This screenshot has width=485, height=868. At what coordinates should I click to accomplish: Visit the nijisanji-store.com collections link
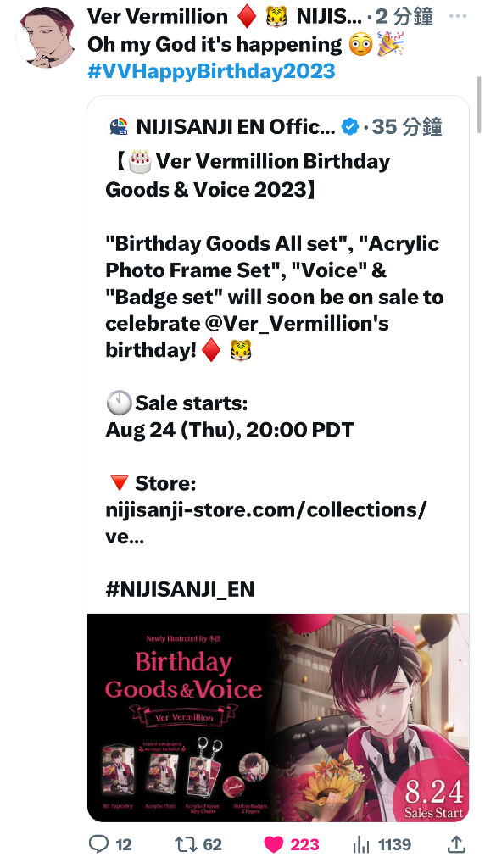pyautogui.click(x=265, y=522)
